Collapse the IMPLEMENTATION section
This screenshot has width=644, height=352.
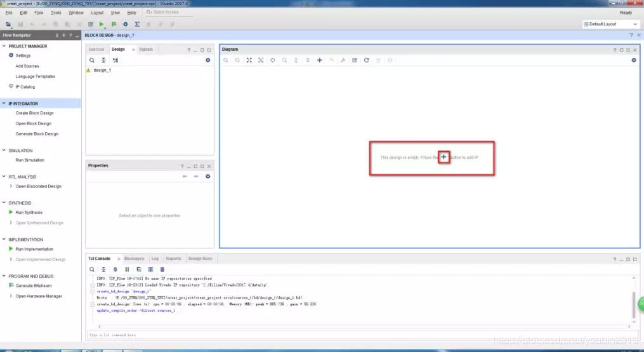click(4, 240)
